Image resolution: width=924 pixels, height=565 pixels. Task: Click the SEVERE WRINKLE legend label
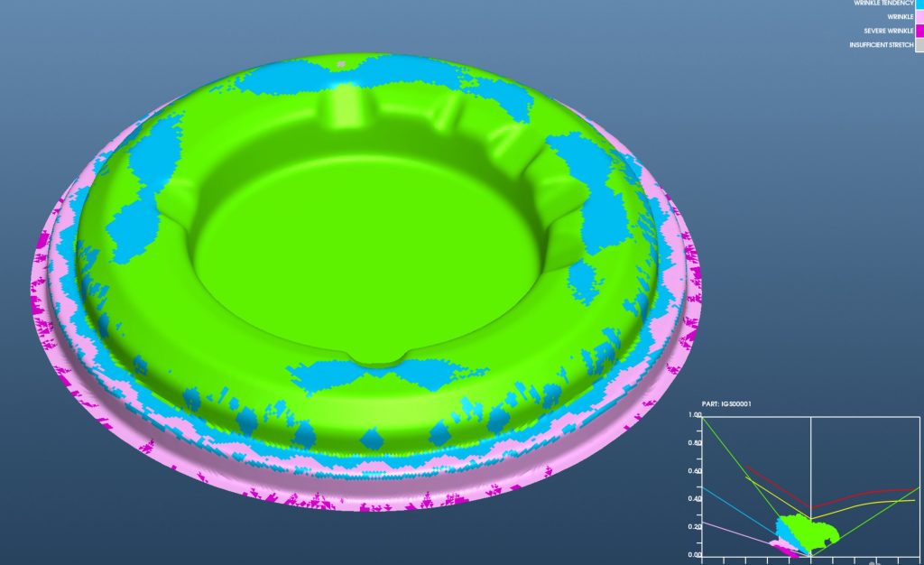(888, 31)
